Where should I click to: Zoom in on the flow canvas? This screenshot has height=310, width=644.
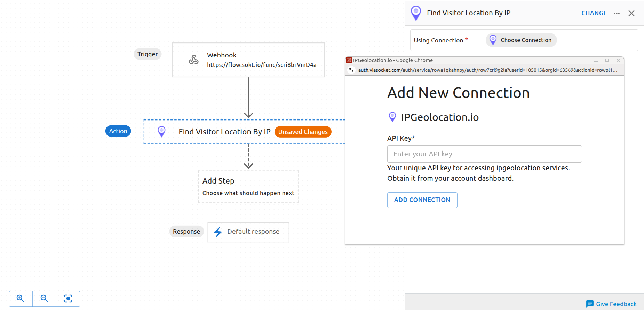click(x=21, y=299)
